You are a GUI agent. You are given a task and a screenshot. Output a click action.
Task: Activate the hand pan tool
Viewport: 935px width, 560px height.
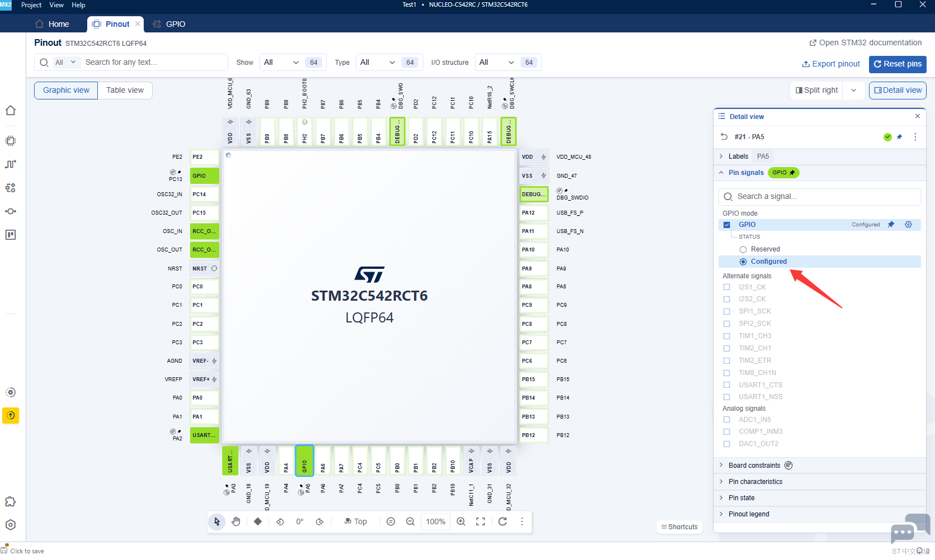pyautogui.click(x=236, y=521)
